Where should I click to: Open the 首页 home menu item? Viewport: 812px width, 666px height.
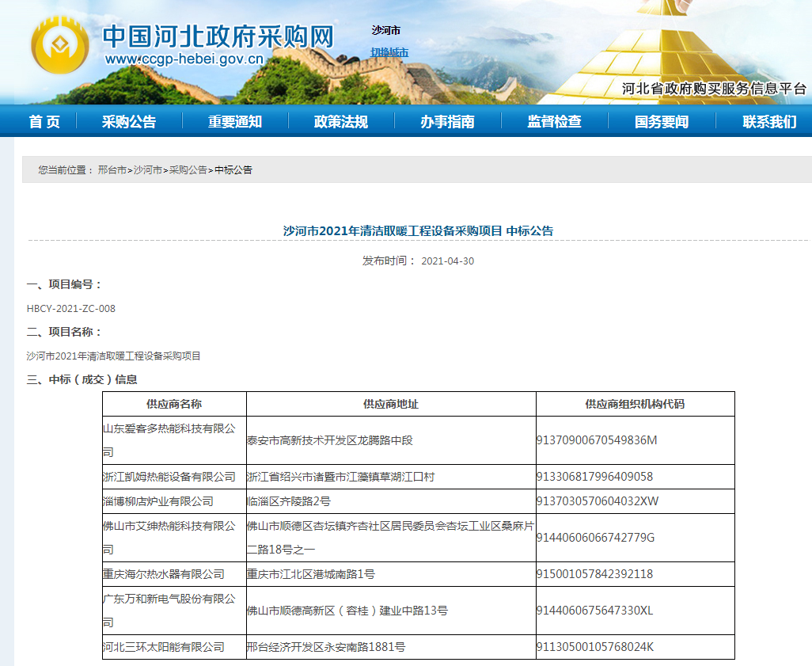44,122
